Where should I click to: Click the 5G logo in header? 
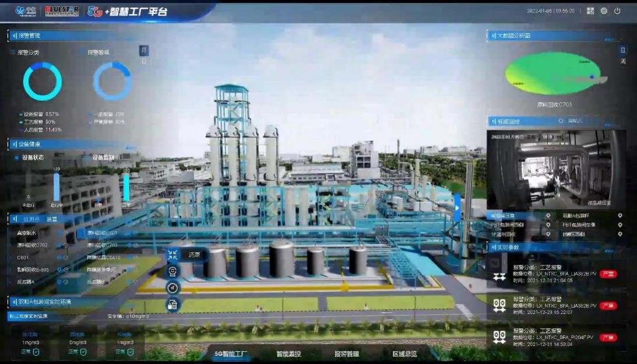click(94, 12)
